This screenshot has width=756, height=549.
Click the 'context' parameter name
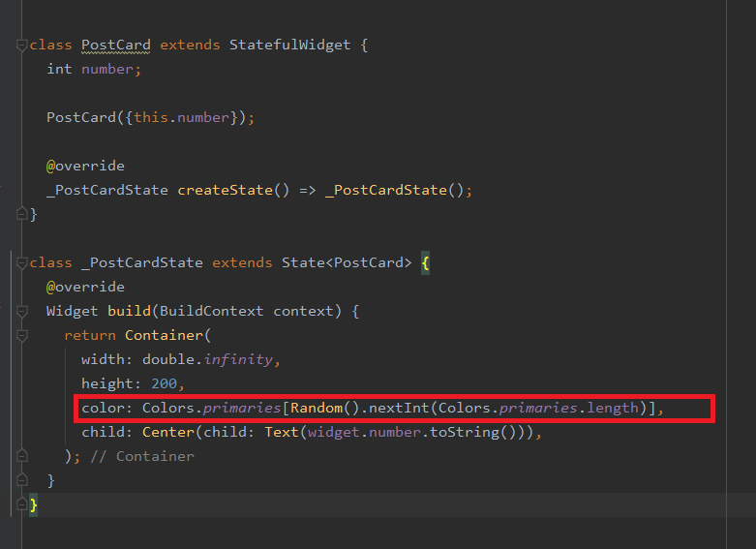pyautogui.click(x=303, y=311)
